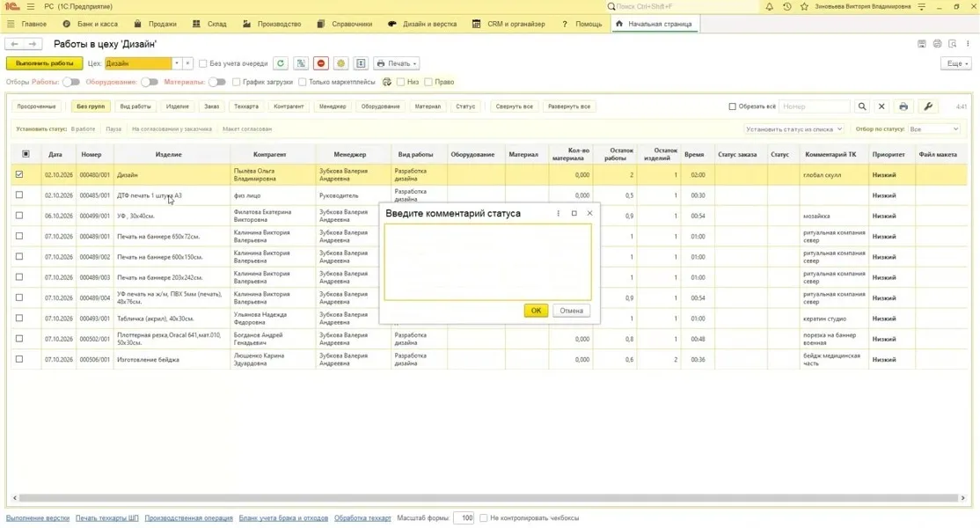Click the magnifier search icon beside Номер field
Viewport: 980px width, 528px height.
pos(862,106)
